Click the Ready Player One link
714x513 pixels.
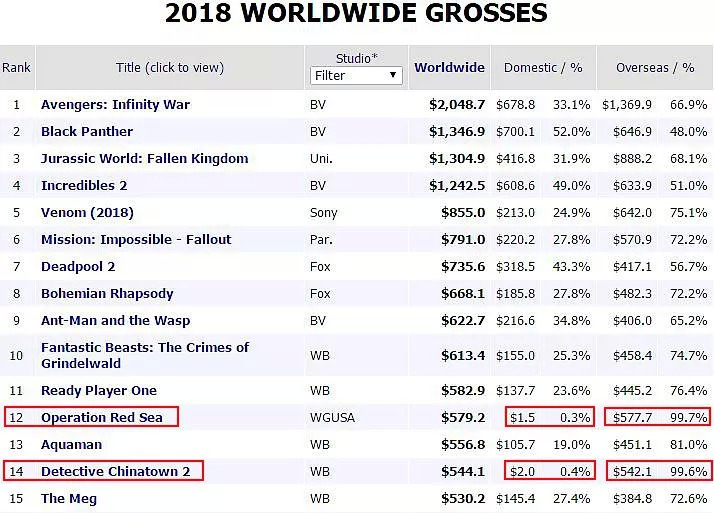pyautogui.click(x=99, y=390)
